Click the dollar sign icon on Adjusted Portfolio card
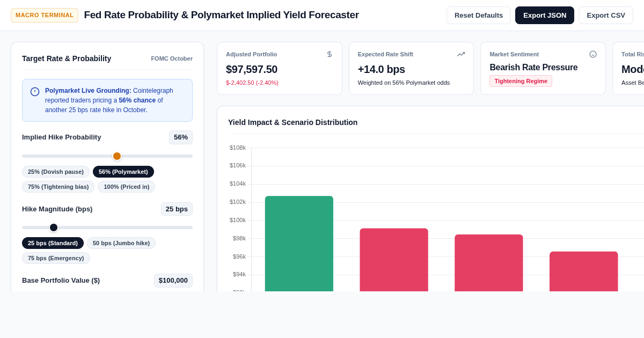This screenshot has height=338, width=644. (x=330, y=54)
